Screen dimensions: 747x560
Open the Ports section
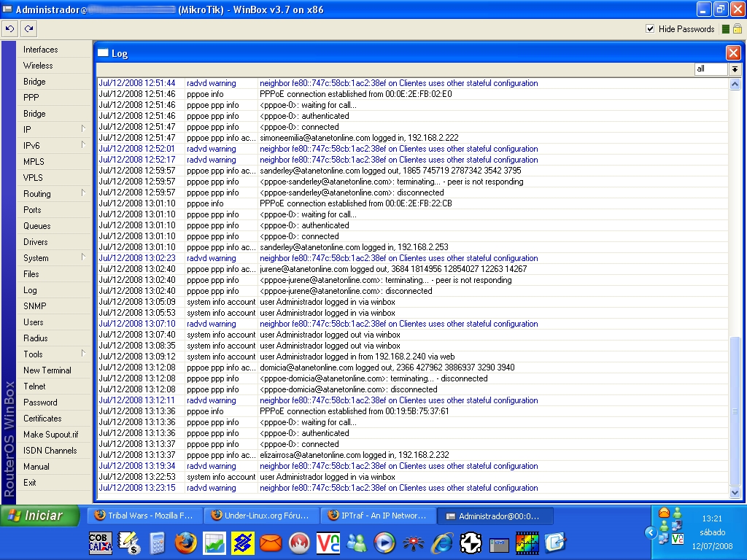(32, 210)
